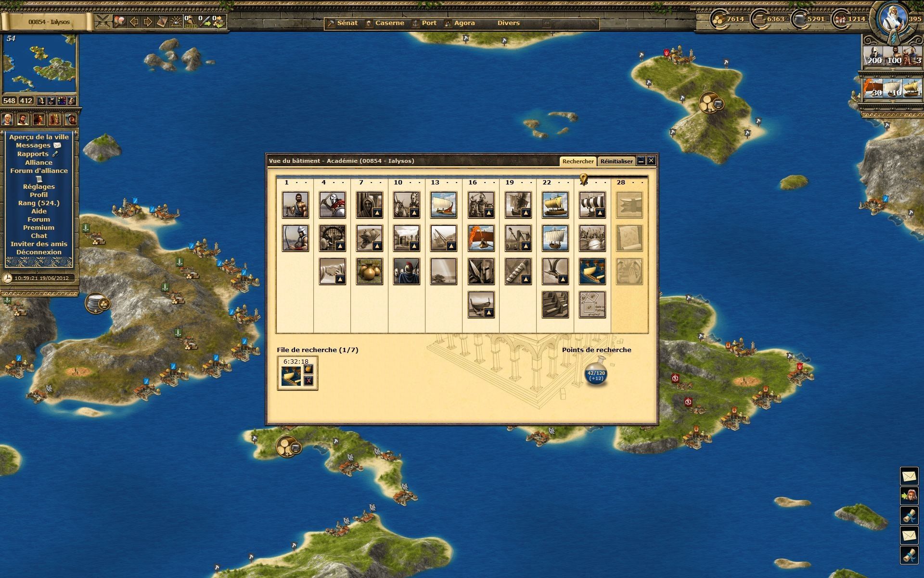Open Premium link in sidebar
This screenshot has width=924, height=578.
(x=39, y=227)
